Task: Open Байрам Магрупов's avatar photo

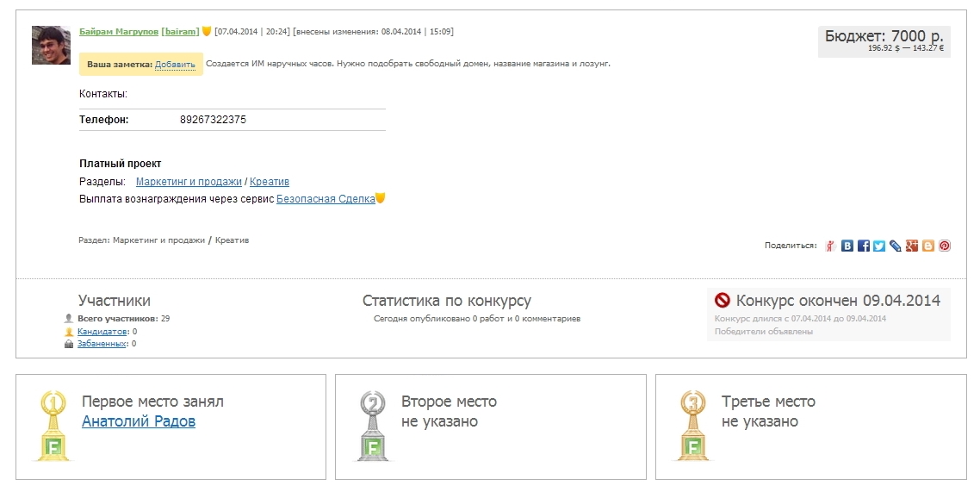Action: (52, 45)
